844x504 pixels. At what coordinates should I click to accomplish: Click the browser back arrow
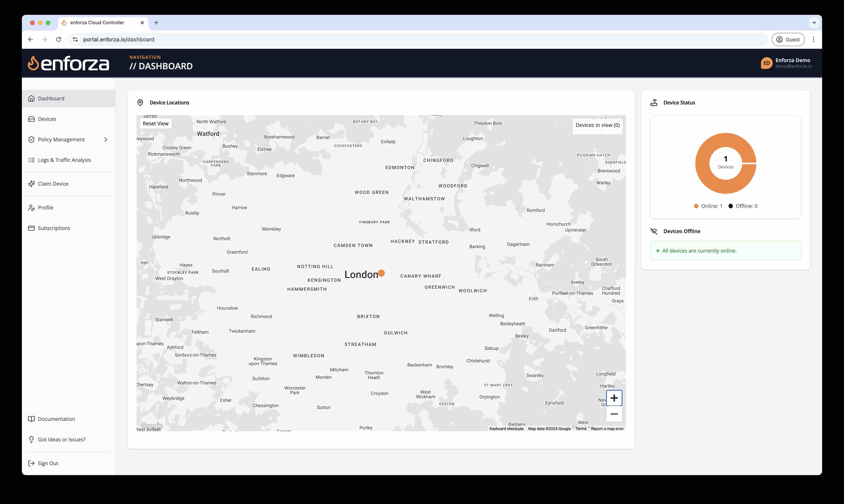(x=31, y=39)
